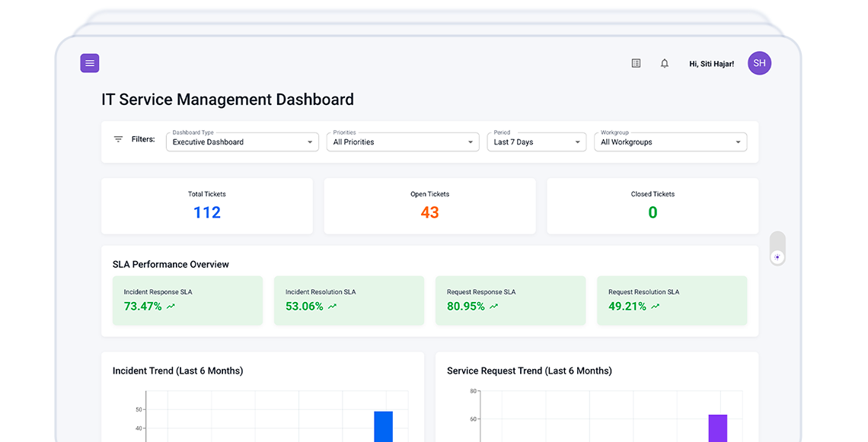Screen dimensions: 868x442
Task: Open the notifications bell
Action: tap(664, 64)
